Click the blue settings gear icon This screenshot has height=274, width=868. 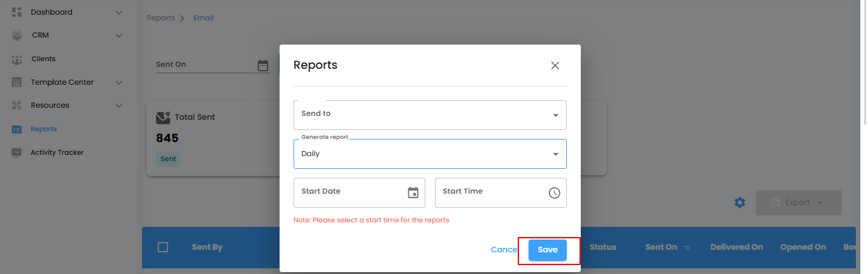click(739, 203)
